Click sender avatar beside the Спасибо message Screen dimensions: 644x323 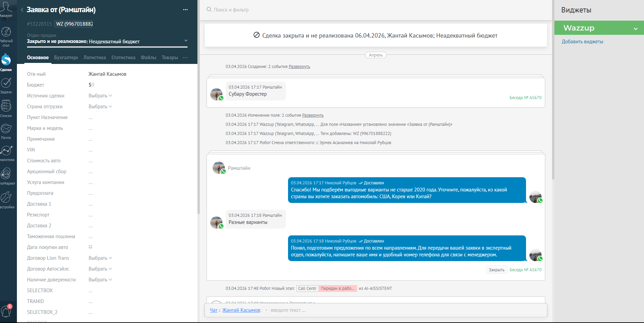tap(535, 197)
